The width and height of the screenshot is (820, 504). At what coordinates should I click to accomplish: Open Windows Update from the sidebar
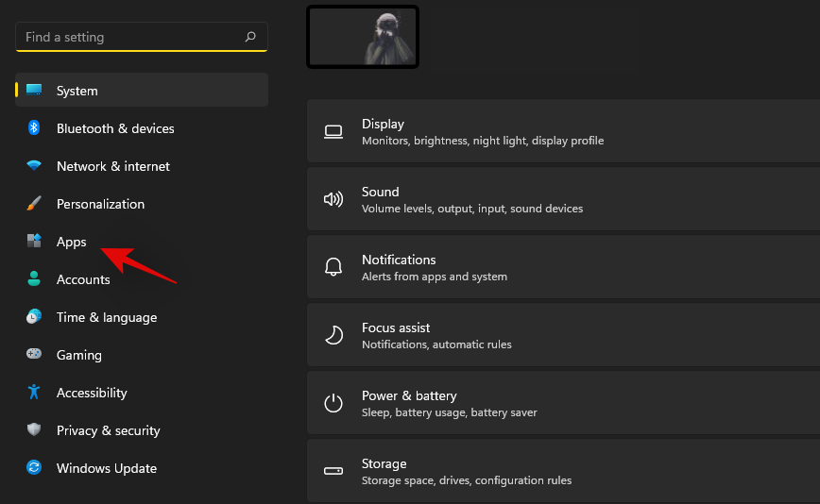click(x=106, y=468)
